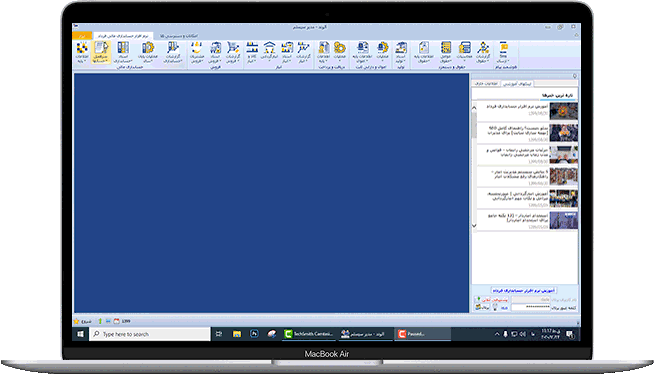The width and height of the screenshot is (654, 375).
Task: Open warehouse reports (گزارشات انبار) icon
Action: (x=303, y=52)
